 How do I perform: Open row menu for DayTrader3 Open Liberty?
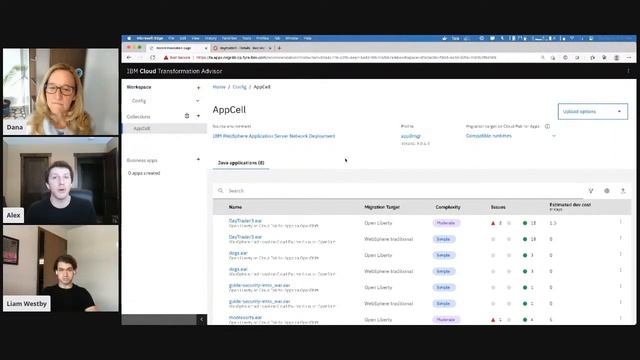click(620, 222)
